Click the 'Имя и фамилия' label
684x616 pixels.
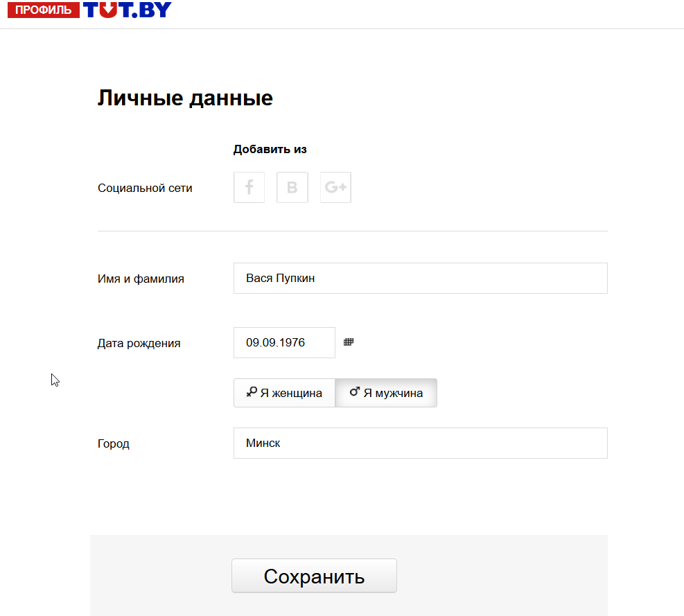pos(141,279)
